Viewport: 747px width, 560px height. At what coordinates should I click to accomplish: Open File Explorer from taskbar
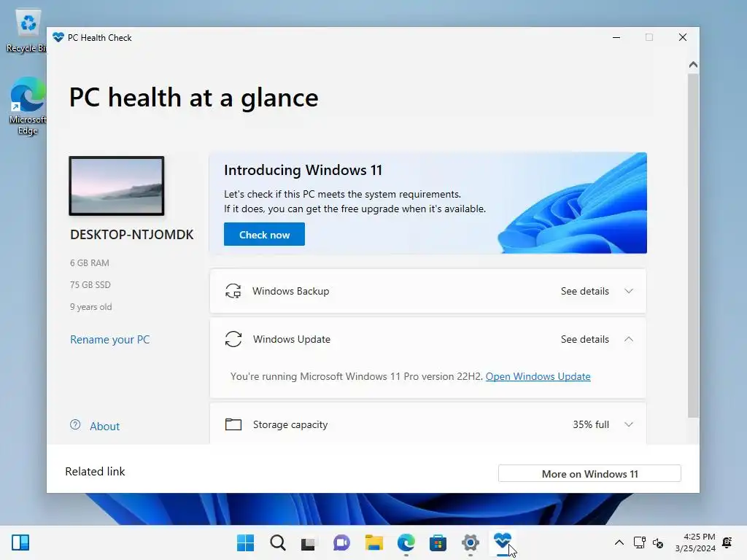click(x=374, y=542)
